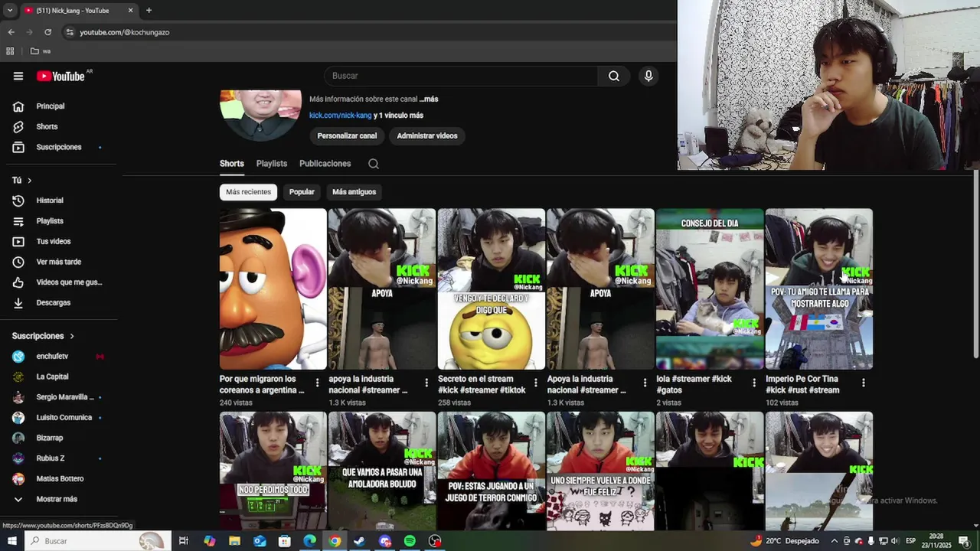Open Steam from the taskbar
Image resolution: width=980 pixels, height=551 pixels.
(359, 541)
